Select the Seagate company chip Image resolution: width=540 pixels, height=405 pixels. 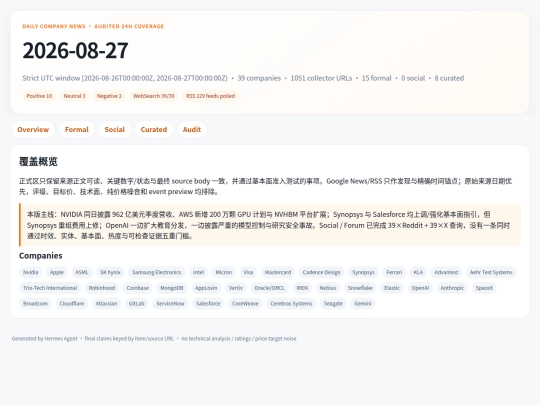tap(333, 303)
